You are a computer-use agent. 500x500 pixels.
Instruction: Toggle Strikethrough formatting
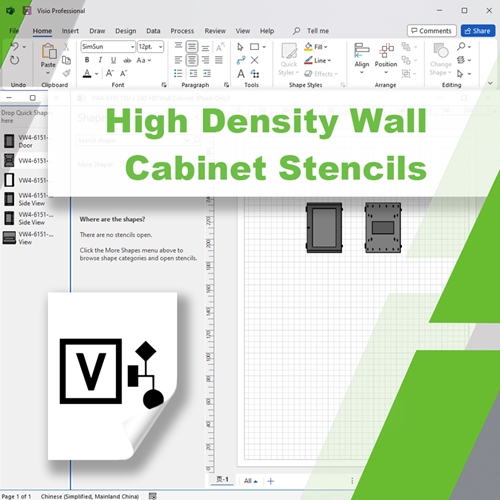pyautogui.click(x=127, y=60)
